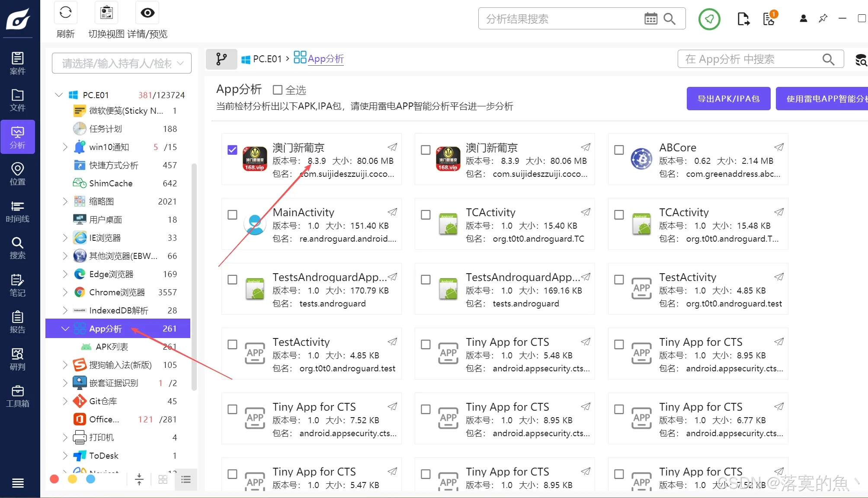Click the hamburger menu at sidebar bottom
The image size is (868, 498).
pos(18,483)
